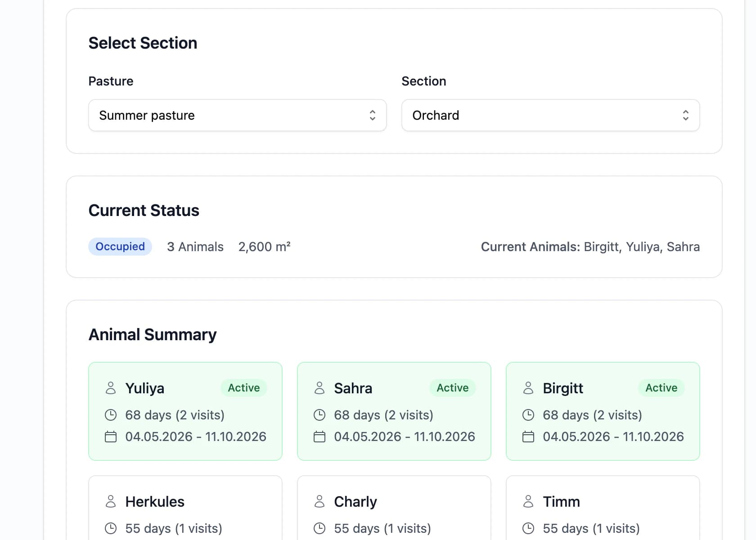
Task: Click the clock icon in Charly's card
Action: 319,528
